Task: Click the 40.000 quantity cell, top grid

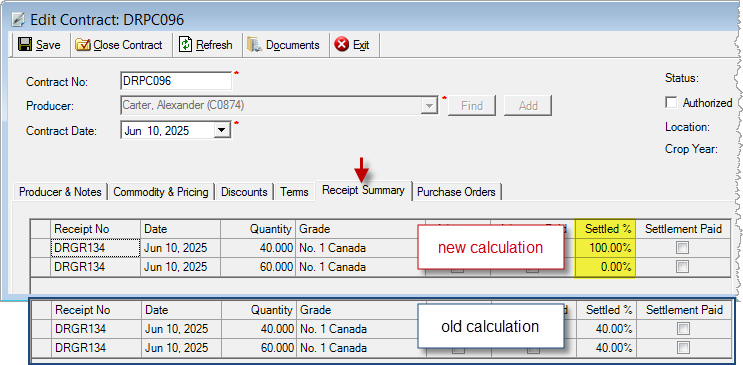Action: click(x=258, y=248)
